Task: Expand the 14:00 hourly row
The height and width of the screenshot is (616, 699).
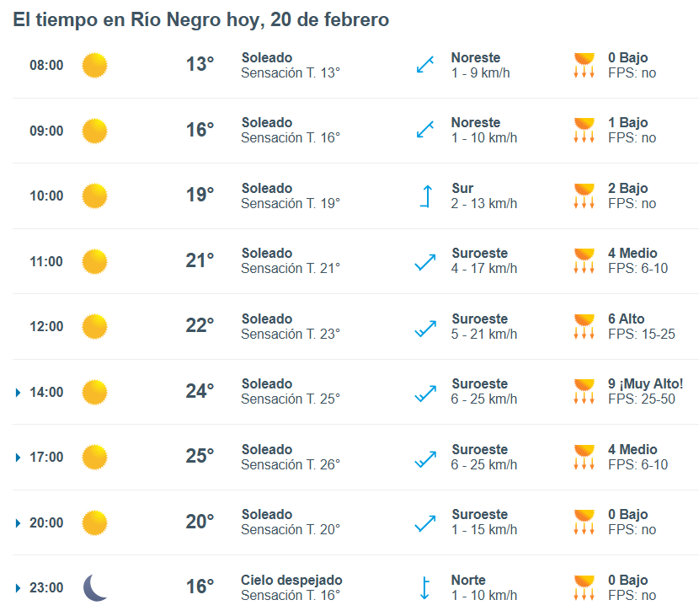Action: (19, 392)
